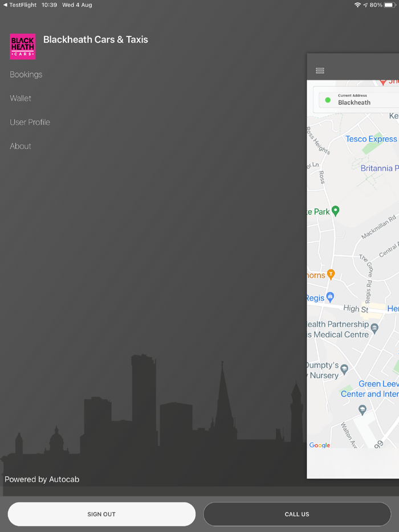Image resolution: width=399 pixels, height=532 pixels.
Task: Click the Google logo on the map
Action: click(x=320, y=445)
